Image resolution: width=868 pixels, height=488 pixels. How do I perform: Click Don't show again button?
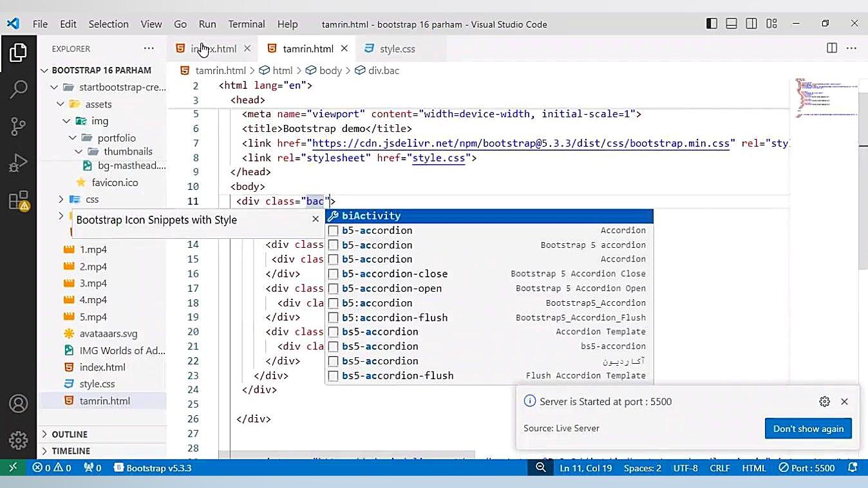pos(808,429)
